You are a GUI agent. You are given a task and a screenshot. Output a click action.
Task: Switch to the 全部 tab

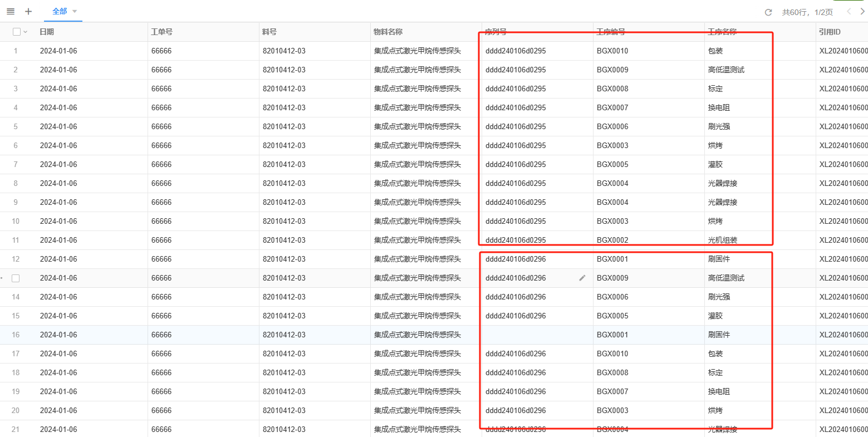coord(60,11)
